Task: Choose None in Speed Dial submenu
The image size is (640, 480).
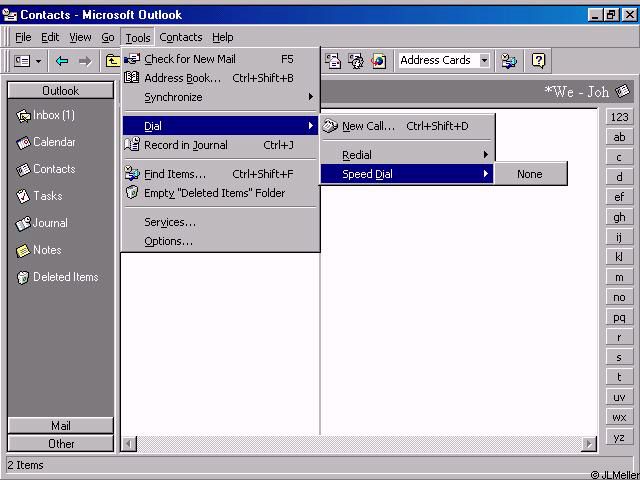Action: coord(530,174)
